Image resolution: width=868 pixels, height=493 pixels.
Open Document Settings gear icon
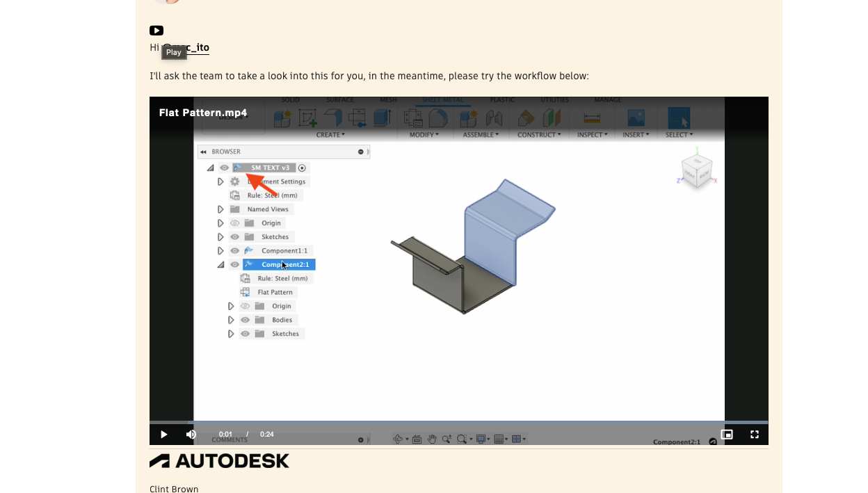coord(234,181)
